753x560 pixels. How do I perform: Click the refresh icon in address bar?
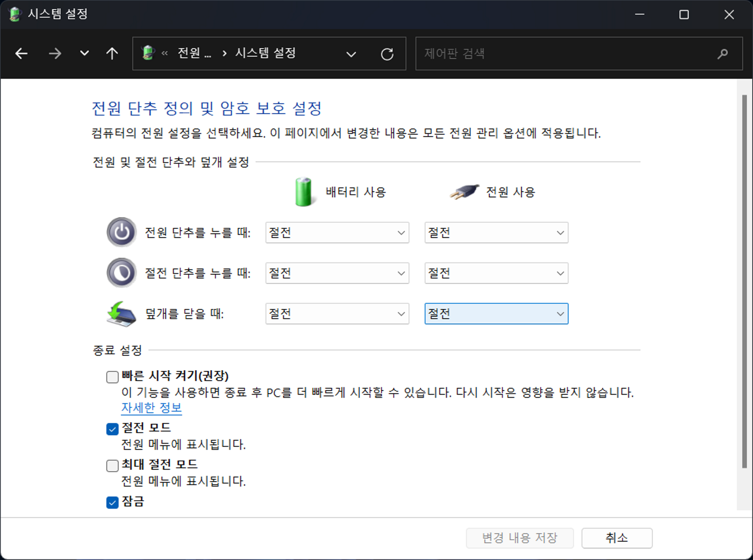tap(387, 54)
